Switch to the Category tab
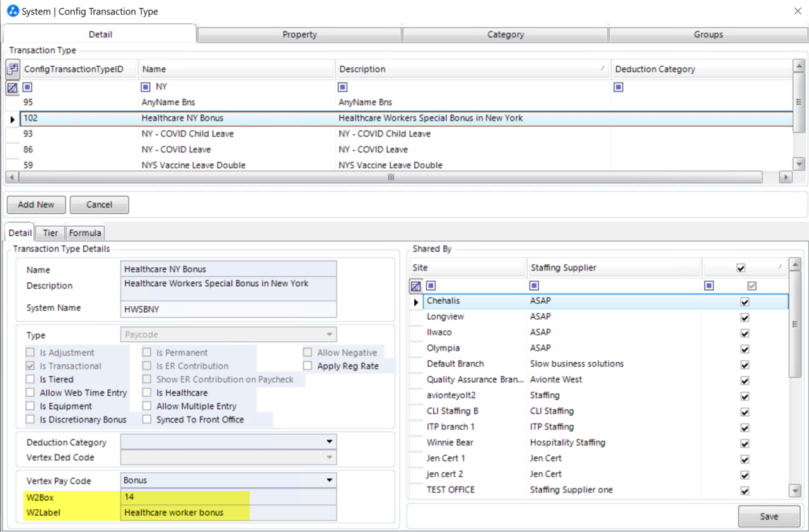The height and width of the screenshot is (532, 809). click(506, 35)
